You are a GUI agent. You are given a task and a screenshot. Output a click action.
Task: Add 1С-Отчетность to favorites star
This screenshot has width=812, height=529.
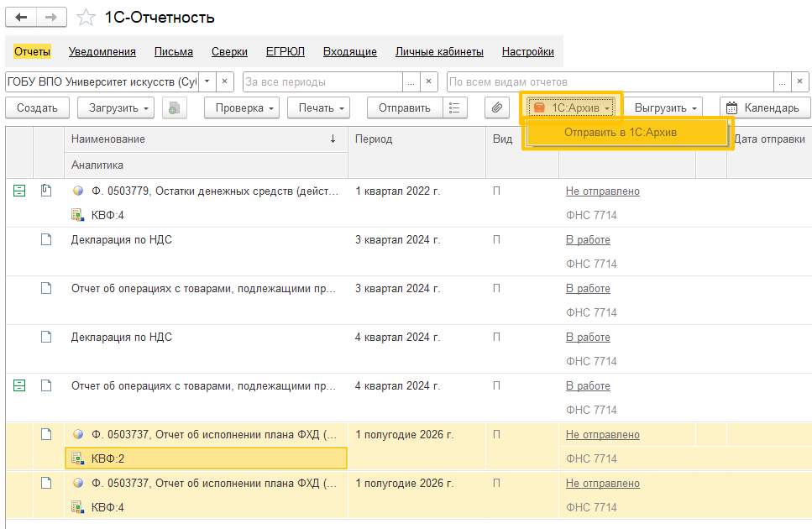[x=86, y=18]
